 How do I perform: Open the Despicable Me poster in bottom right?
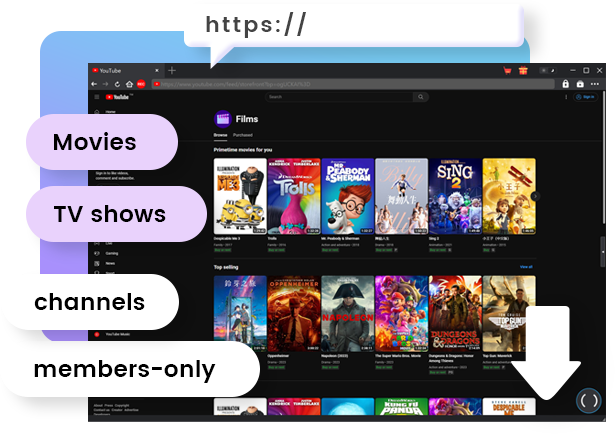(x=509, y=406)
